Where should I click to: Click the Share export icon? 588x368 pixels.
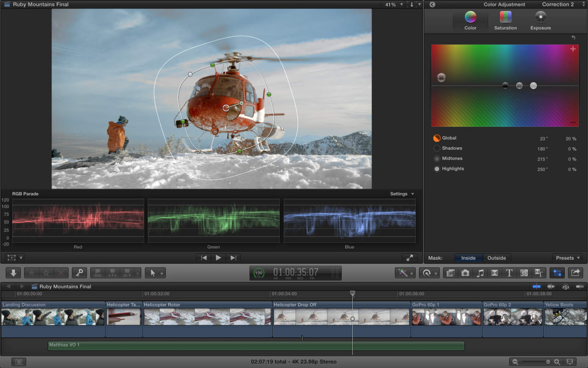pyautogui.click(x=575, y=273)
